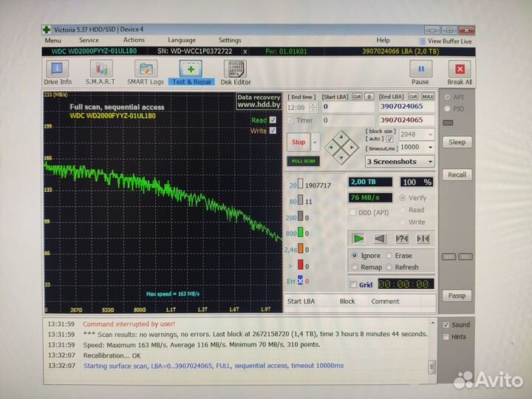Open the Language menu

click(182, 41)
